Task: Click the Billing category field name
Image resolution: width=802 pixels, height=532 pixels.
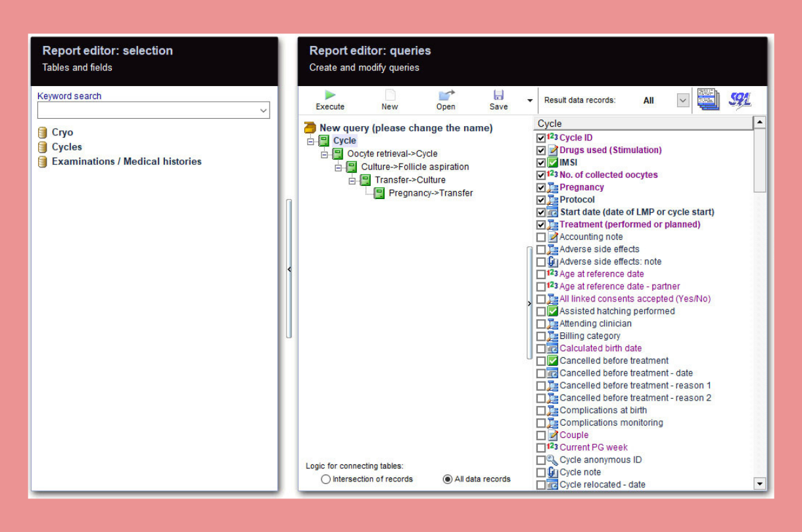Action: pos(590,336)
